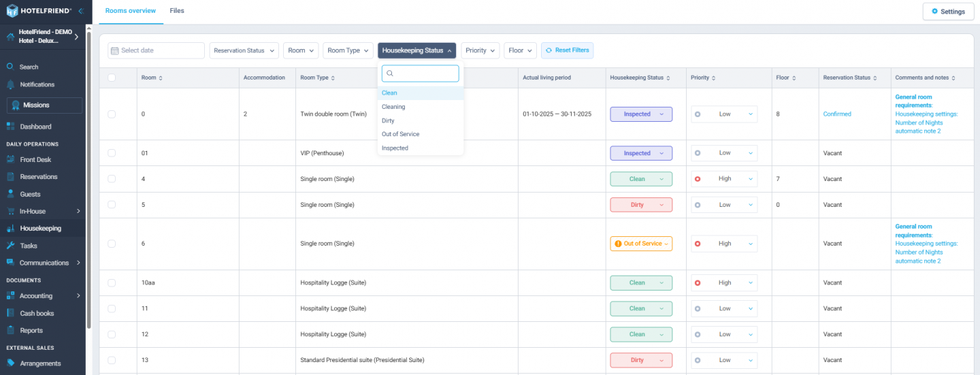Screen dimensions: 980x375
Task: Click the Reset Filters button
Action: click(x=567, y=50)
